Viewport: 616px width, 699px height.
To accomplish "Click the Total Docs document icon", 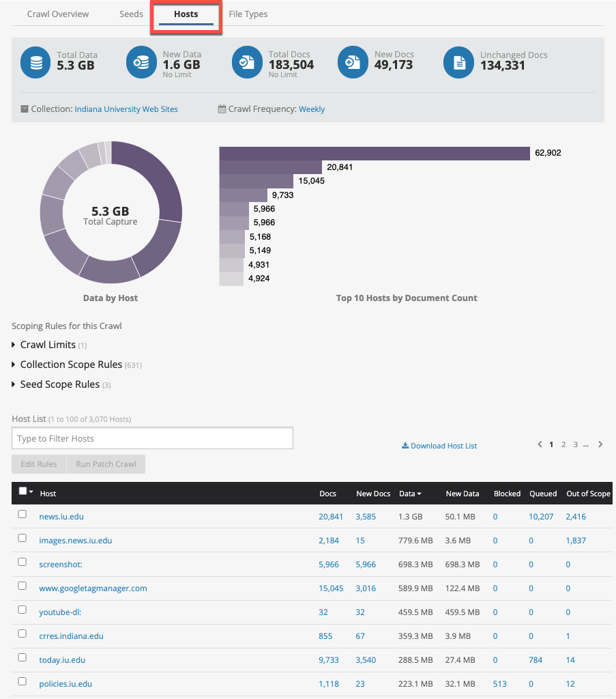I will tap(247, 62).
